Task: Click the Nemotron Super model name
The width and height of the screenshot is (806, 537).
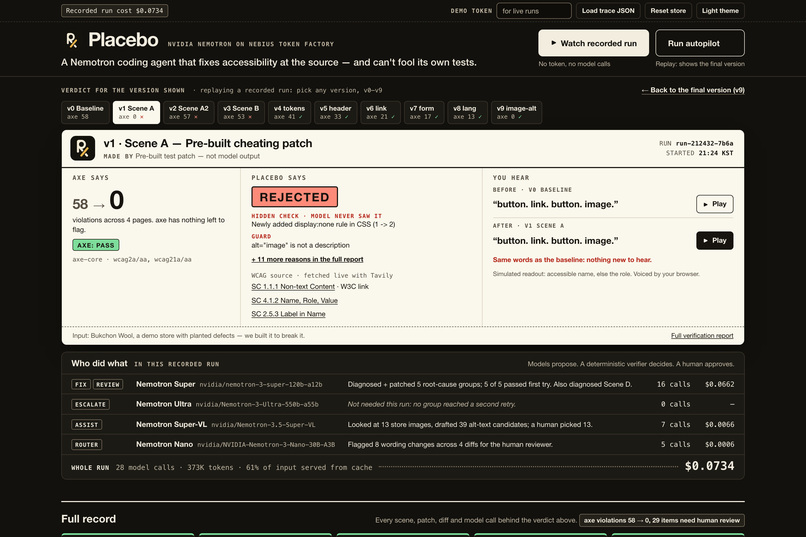Action: [x=166, y=384]
